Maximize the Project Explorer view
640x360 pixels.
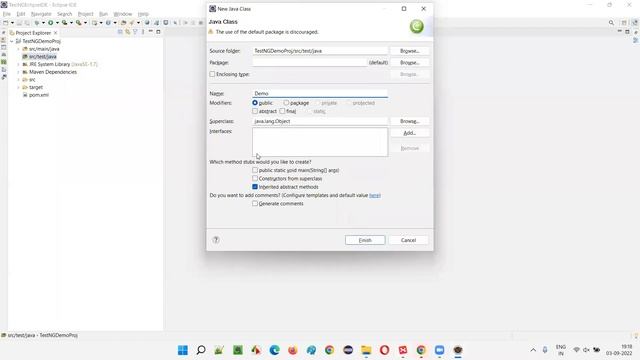(x=158, y=32)
